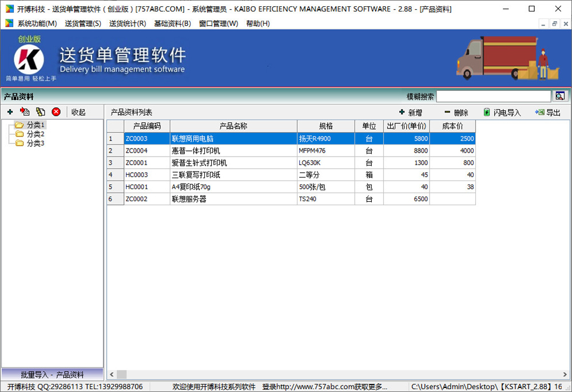Click the horizontal scrollbar left arrow
Viewport: 572px width, 392px height.
tap(112, 374)
